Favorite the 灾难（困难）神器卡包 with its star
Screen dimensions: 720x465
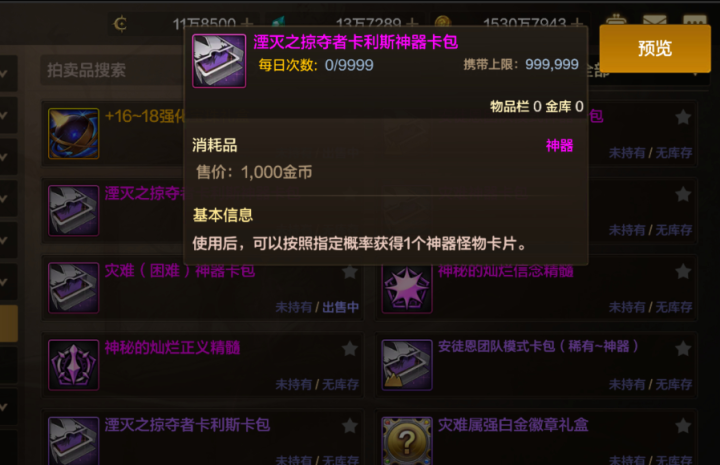click(x=350, y=272)
